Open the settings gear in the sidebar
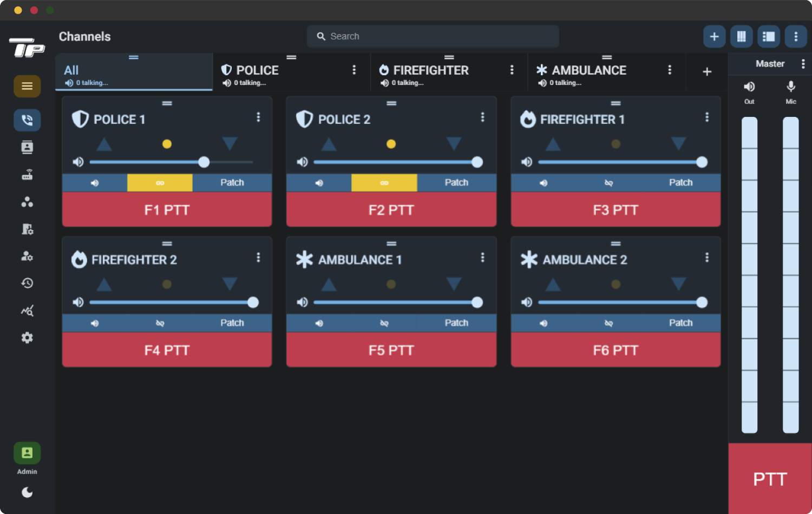 tap(27, 338)
